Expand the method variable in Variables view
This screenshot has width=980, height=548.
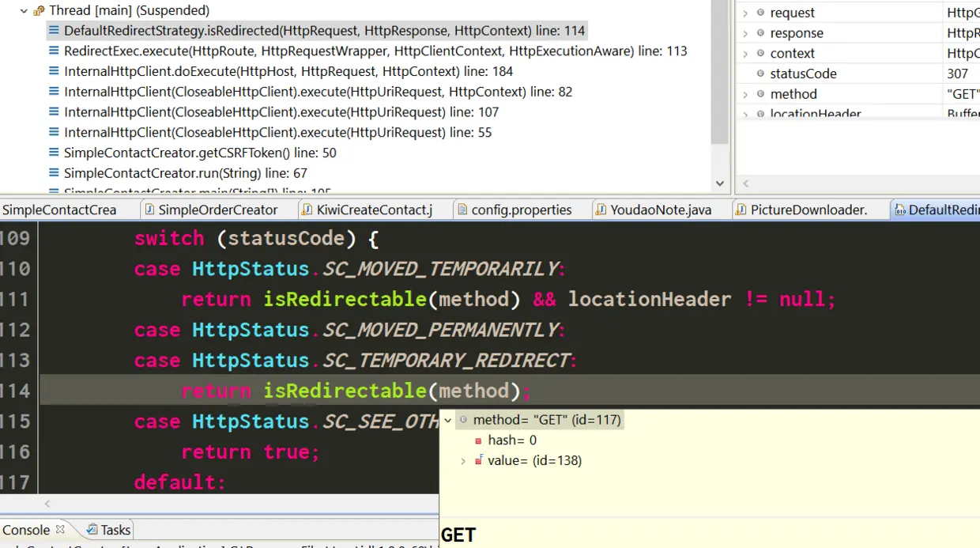pyautogui.click(x=745, y=94)
